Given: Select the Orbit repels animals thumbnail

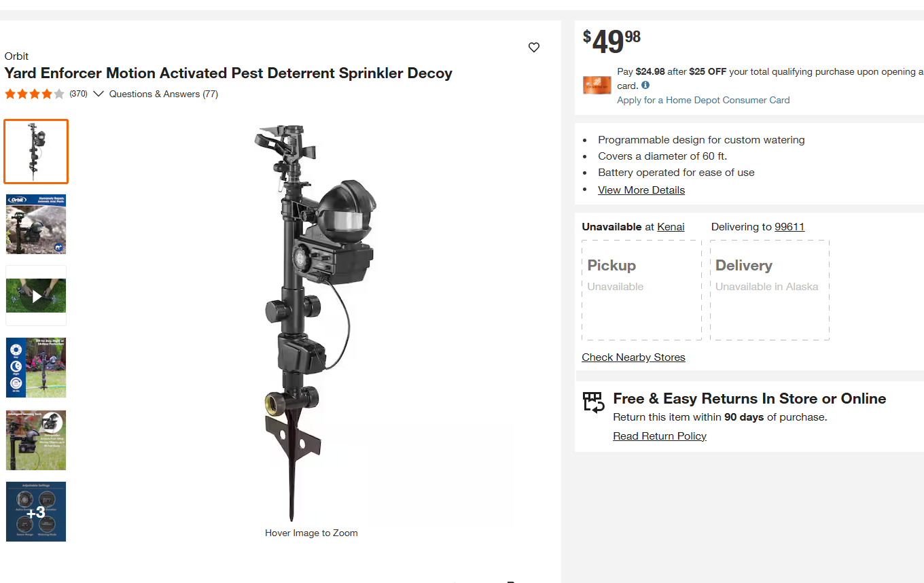Looking at the screenshot, I should (x=36, y=224).
